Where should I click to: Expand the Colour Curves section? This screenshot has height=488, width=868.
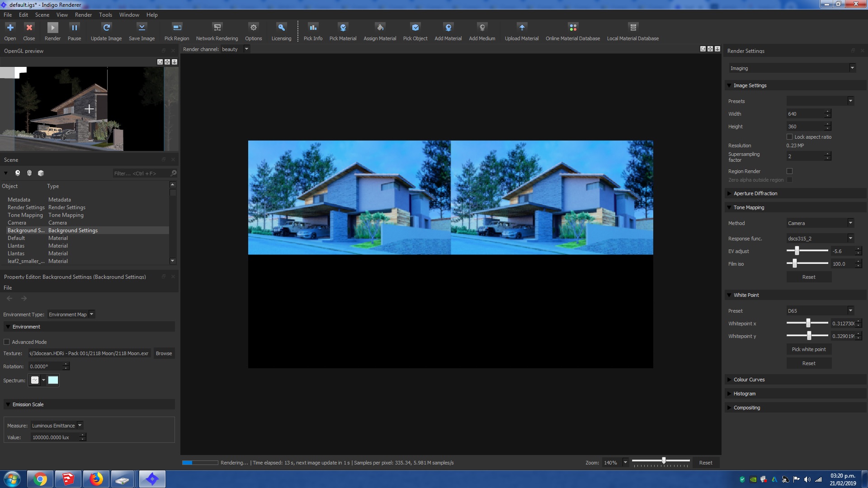749,380
